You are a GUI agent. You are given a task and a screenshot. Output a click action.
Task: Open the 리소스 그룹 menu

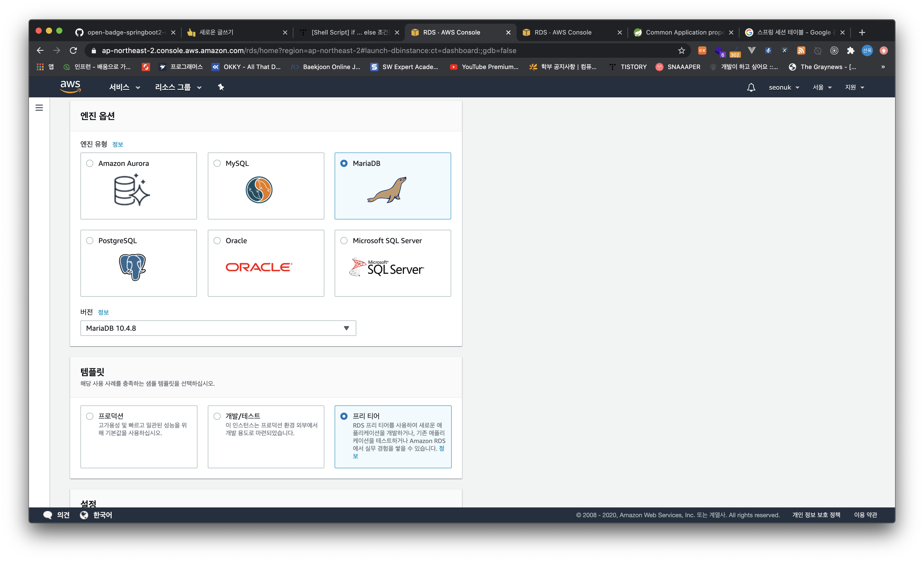click(x=178, y=87)
